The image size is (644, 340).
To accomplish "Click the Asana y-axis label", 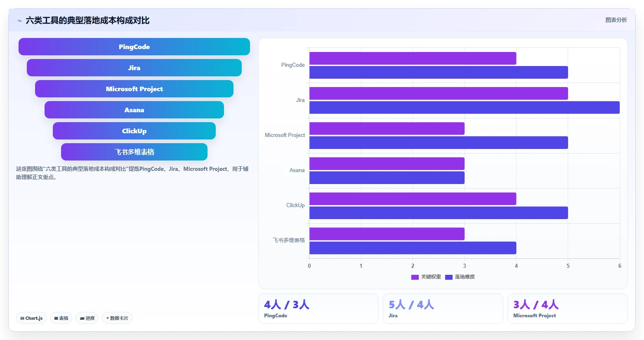I will click(297, 170).
